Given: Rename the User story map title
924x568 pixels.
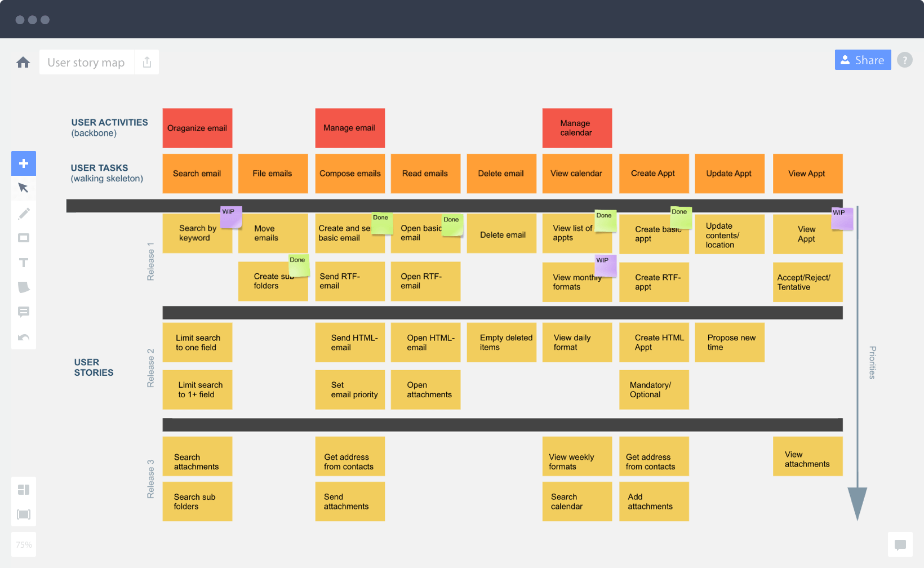Looking at the screenshot, I should [x=86, y=62].
